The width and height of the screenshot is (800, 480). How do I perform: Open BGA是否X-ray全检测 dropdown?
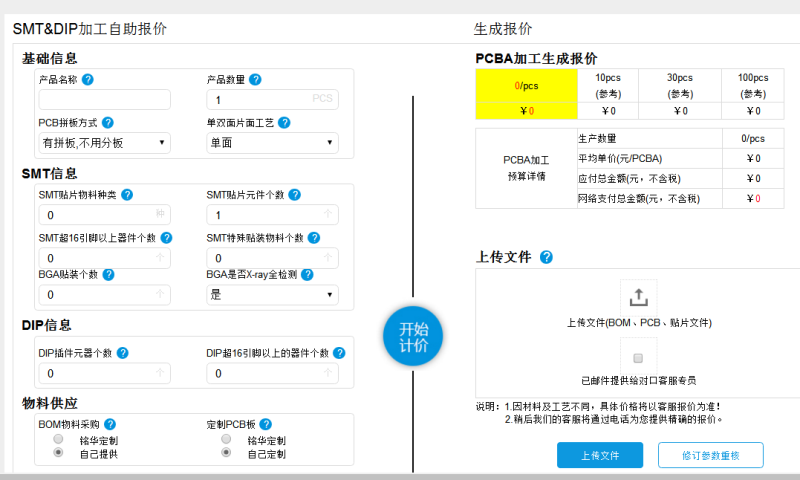click(x=272, y=294)
